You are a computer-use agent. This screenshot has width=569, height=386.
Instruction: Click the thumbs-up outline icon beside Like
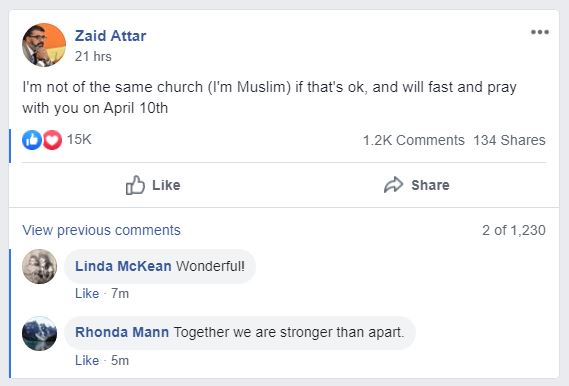point(135,185)
